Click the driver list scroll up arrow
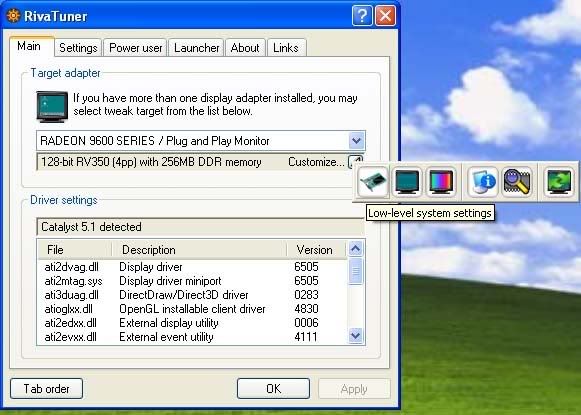The height and width of the screenshot is (415, 581). tap(356, 248)
